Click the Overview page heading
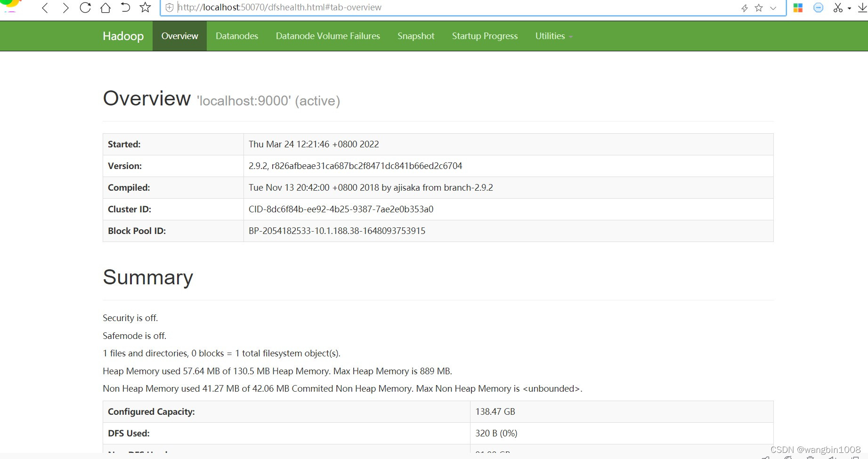 (x=147, y=98)
